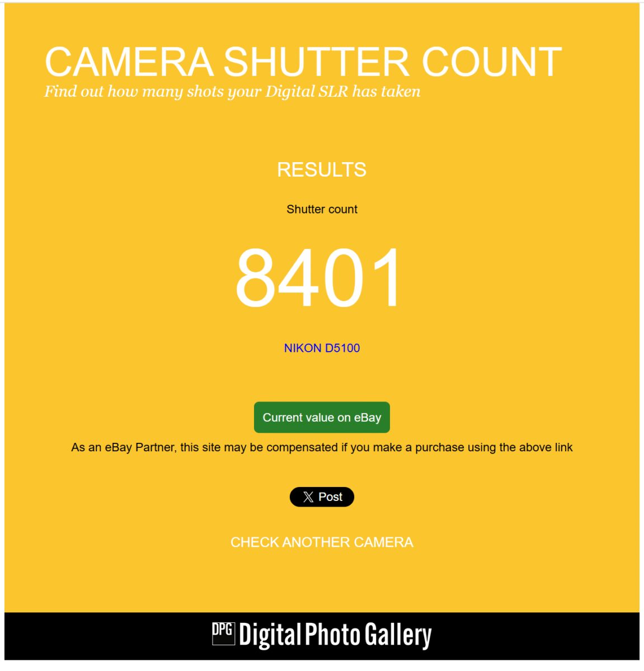Open the Current value on eBay button
The width and height of the screenshot is (644, 671).
point(322,417)
